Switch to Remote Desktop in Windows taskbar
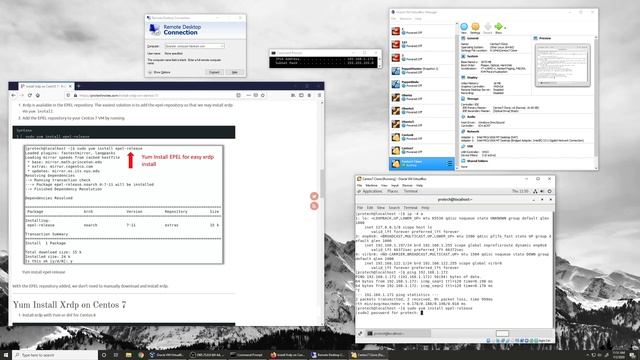640x360 pixels. pyautogui.click(x=328, y=355)
